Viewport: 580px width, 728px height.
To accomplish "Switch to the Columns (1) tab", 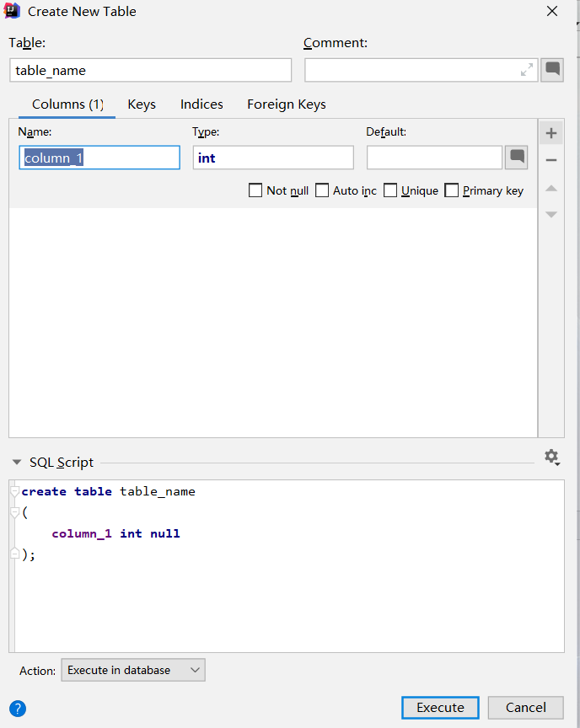I will (x=67, y=104).
